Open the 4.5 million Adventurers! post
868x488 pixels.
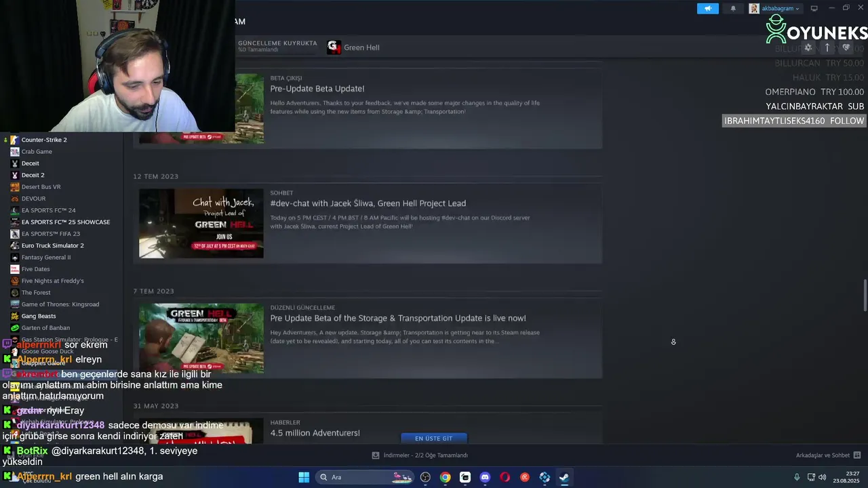tap(315, 432)
